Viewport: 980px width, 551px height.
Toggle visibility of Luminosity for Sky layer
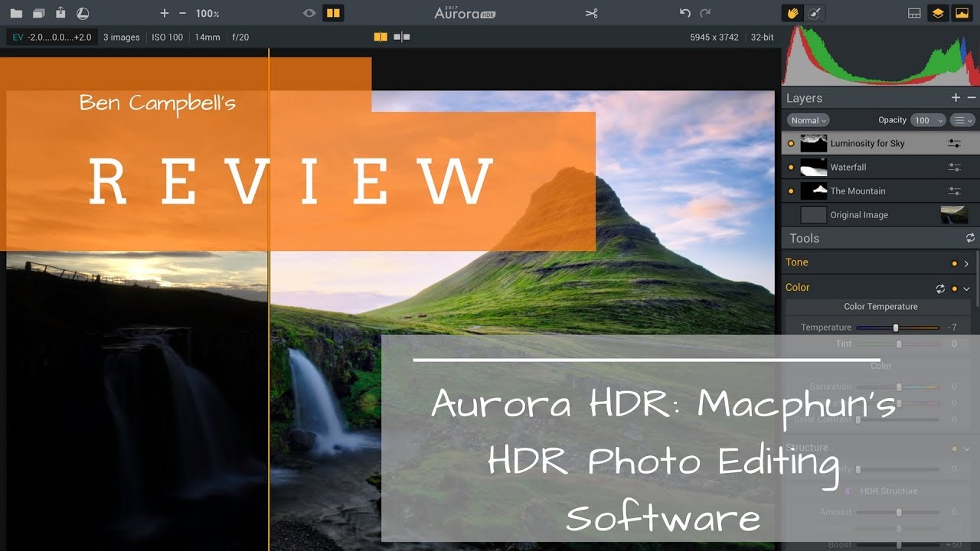click(x=791, y=143)
